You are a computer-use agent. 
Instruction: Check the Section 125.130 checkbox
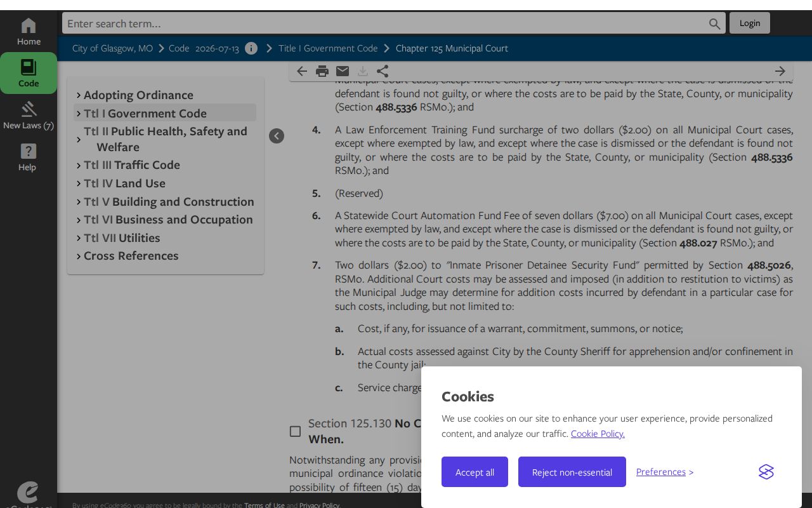point(295,431)
